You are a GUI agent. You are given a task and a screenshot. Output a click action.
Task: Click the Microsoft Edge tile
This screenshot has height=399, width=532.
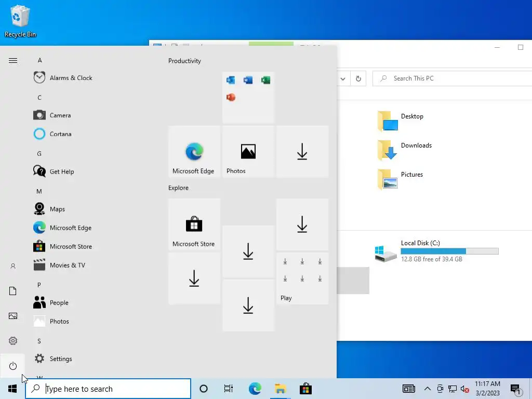pyautogui.click(x=194, y=152)
